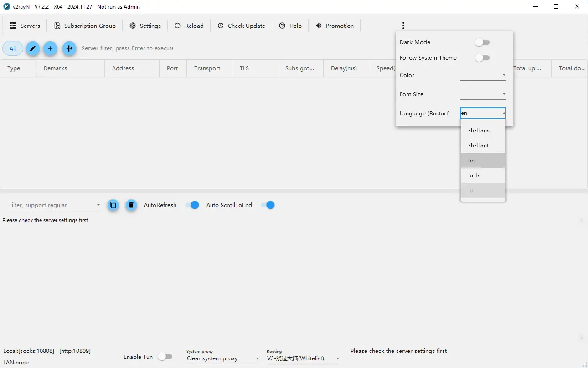Click the Total upload column header
The image size is (588, 368).
pyautogui.click(x=532, y=68)
